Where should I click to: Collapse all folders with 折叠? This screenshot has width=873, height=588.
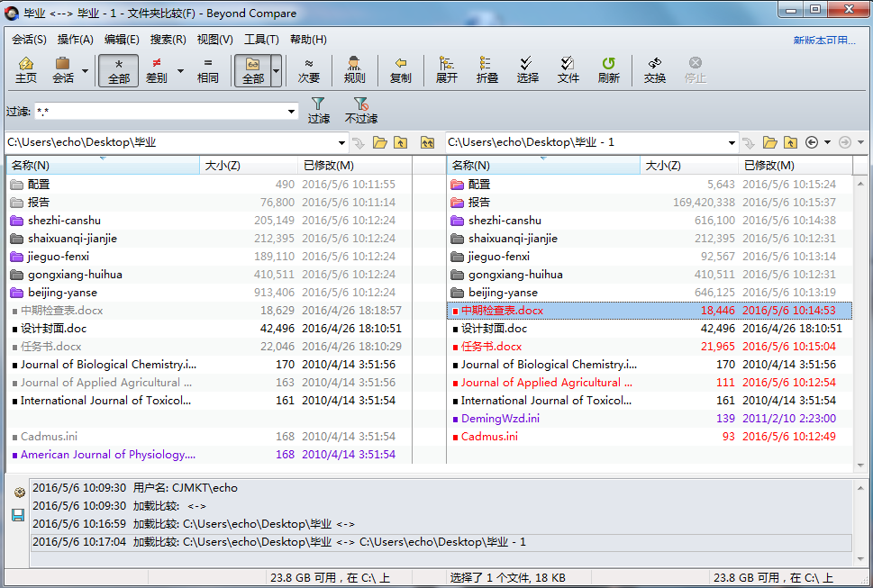coord(487,70)
